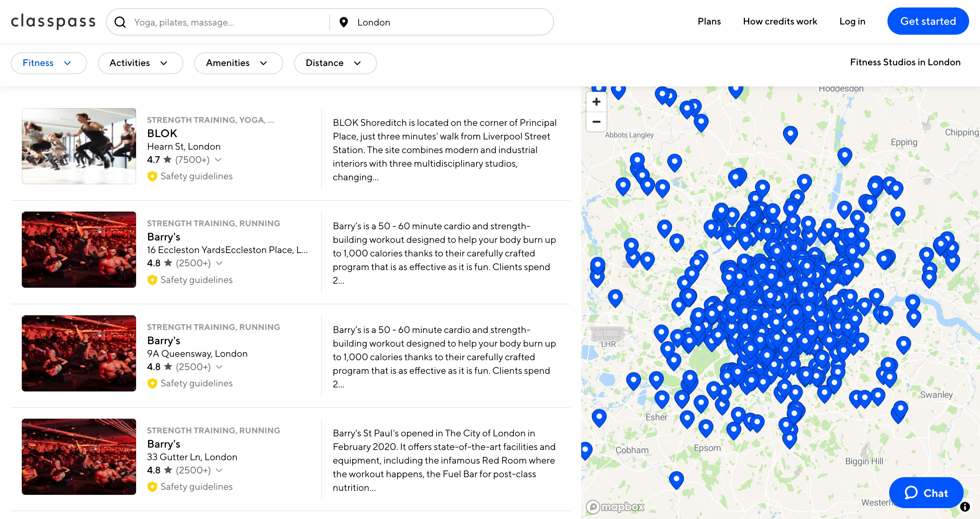Zoom in the map with plus button
This screenshot has height=519, width=980.
point(596,102)
